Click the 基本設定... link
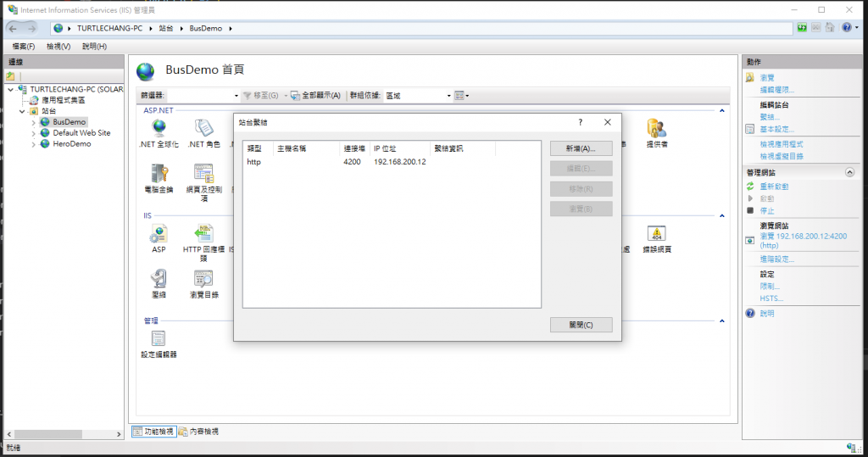The width and height of the screenshot is (868, 457). tap(776, 129)
